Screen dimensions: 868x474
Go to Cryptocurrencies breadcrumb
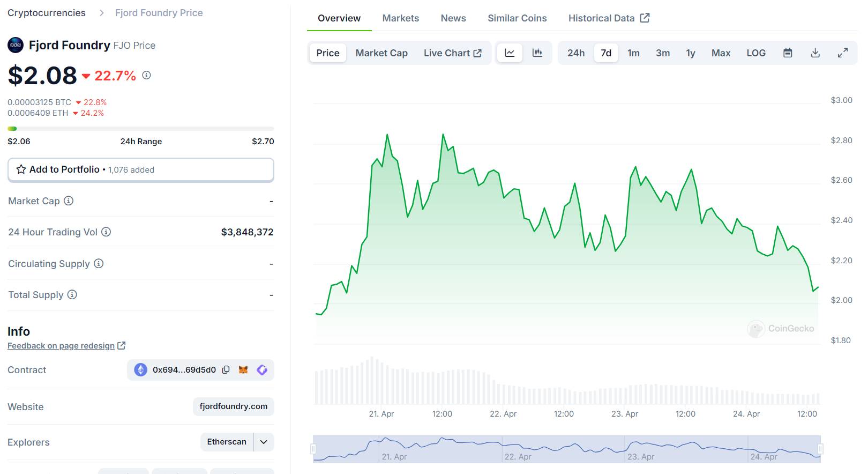click(47, 13)
